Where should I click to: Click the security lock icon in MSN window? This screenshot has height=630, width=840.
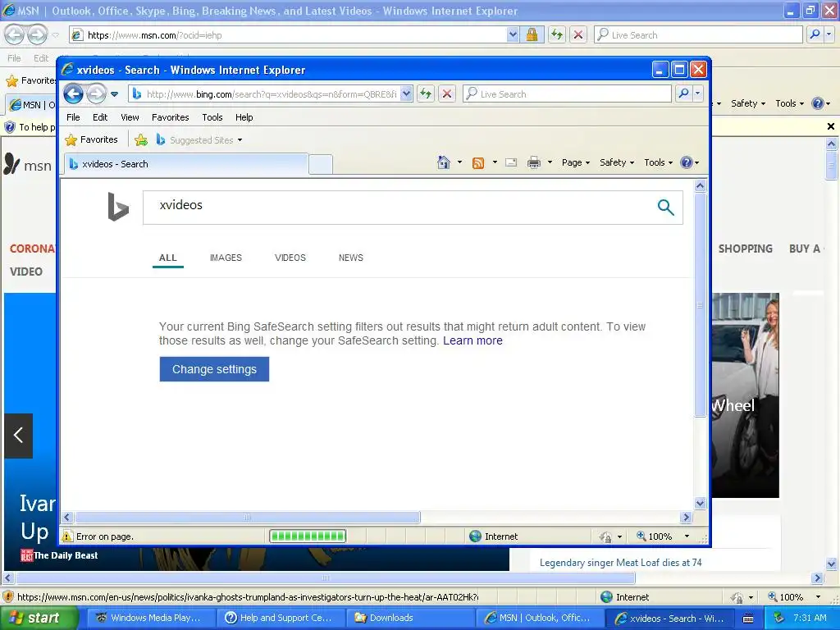(x=532, y=34)
